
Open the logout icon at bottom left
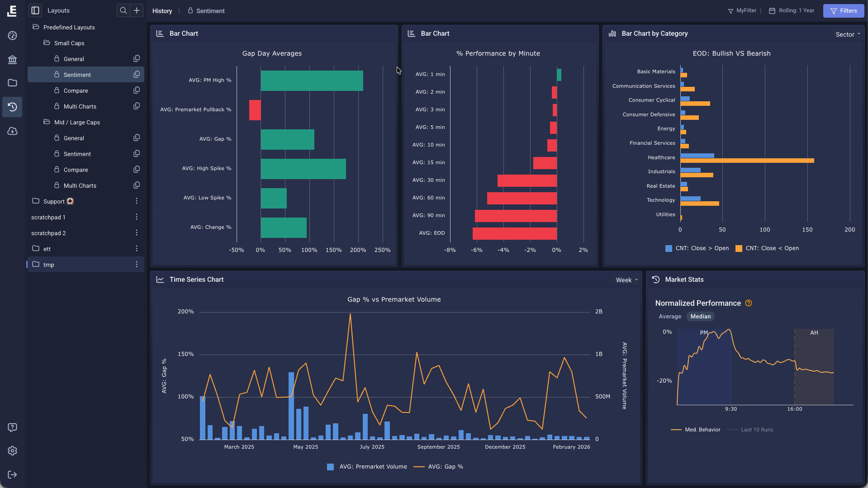[12, 474]
